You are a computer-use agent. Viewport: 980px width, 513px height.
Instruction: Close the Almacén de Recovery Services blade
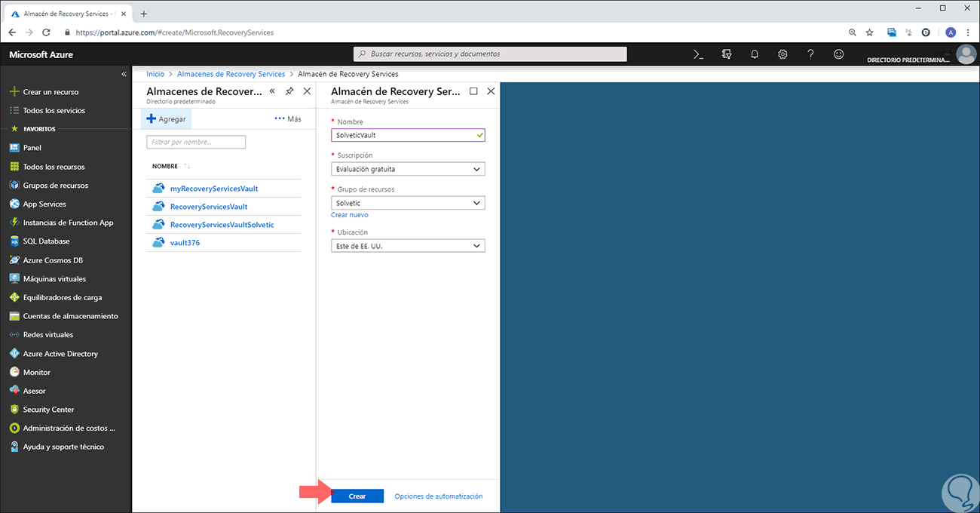click(491, 91)
